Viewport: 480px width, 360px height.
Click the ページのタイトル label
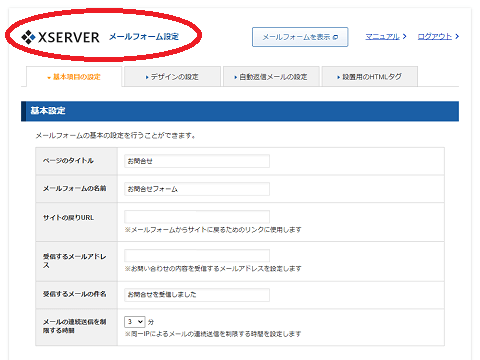pyautogui.click(x=68, y=161)
